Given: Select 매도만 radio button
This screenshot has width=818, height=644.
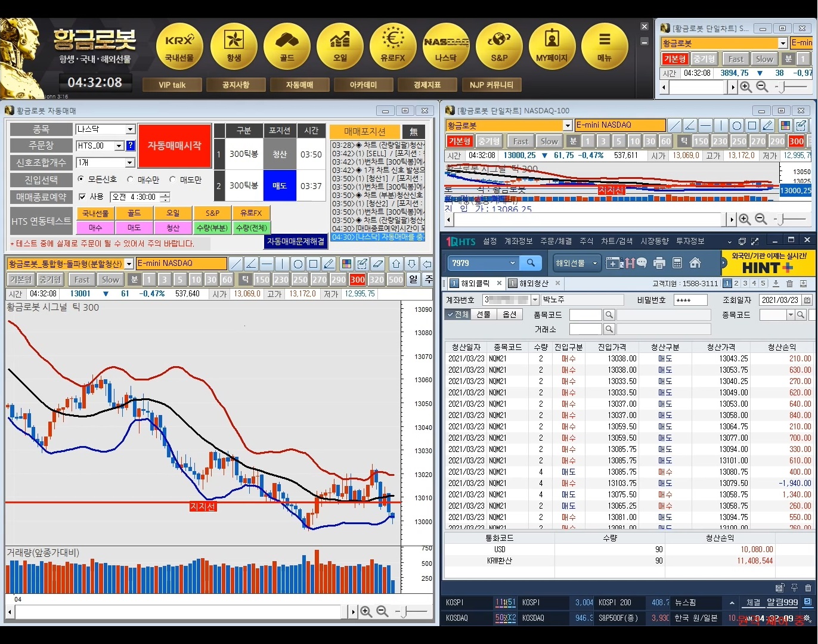Looking at the screenshot, I should pyautogui.click(x=173, y=179).
